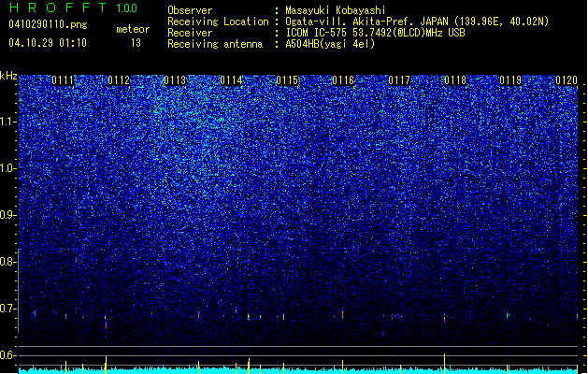Click the Ogata-vill. Akita-Pref. JAPAN location text
This screenshot has height=374, width=588.
(417, 22)
